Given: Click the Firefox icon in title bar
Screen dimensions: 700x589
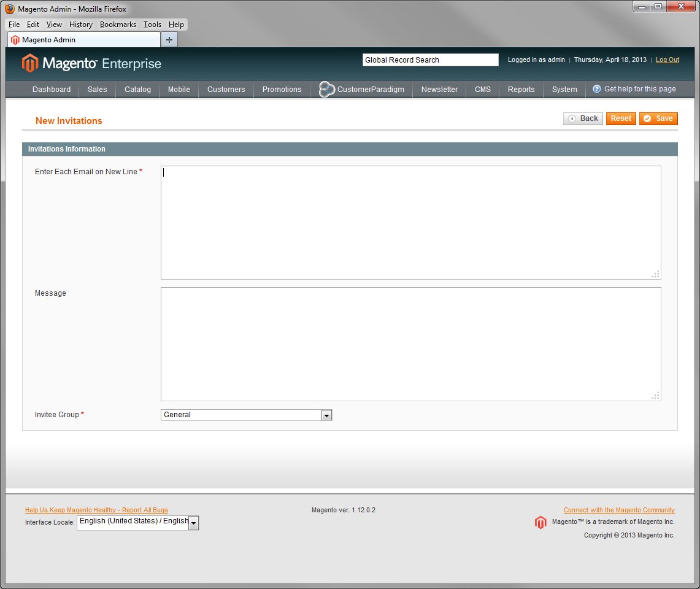Looking at the screenshot, I should pyautogui.click(x=10, y=9).
